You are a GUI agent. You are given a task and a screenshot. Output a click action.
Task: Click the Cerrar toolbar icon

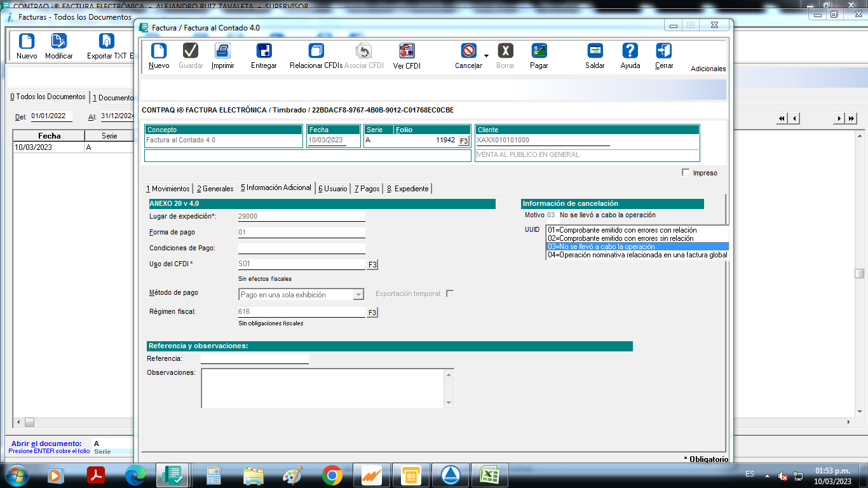click(664, 51)
